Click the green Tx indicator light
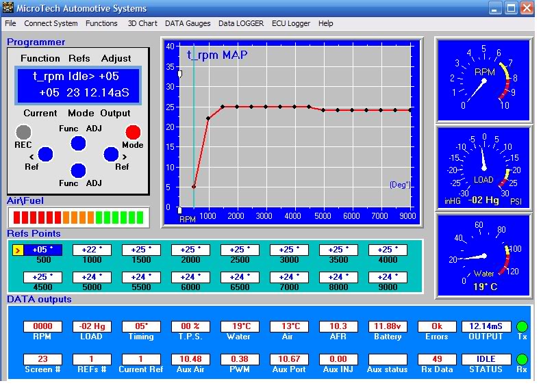 click(522, 326)
